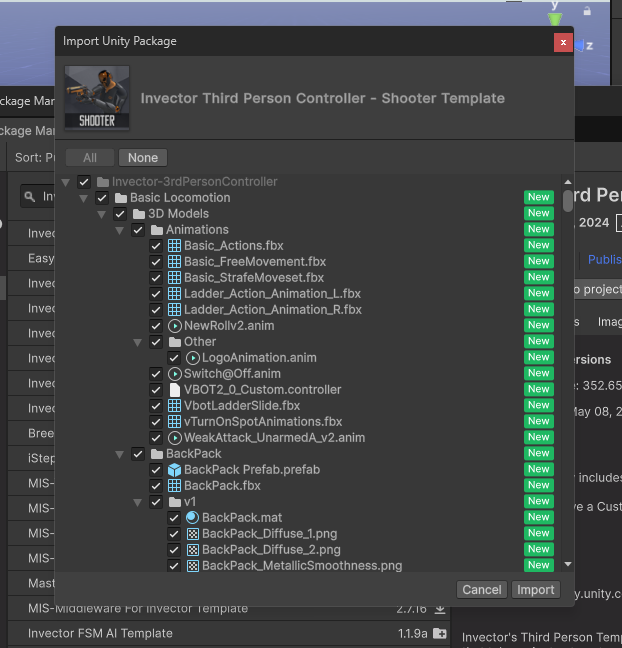Select MIS-Middleware For Invector Template package

229,609
